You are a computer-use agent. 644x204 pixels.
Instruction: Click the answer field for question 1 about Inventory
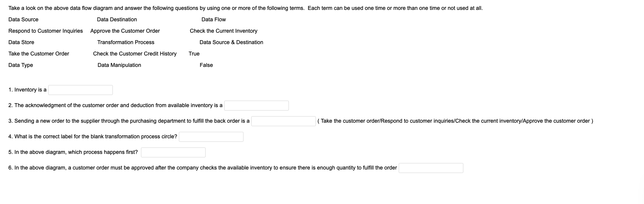tap(80, 90)
